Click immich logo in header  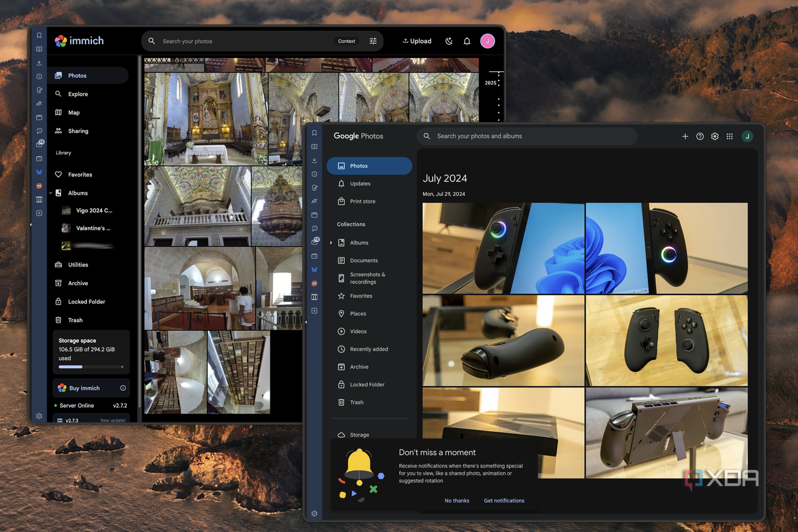79,41
